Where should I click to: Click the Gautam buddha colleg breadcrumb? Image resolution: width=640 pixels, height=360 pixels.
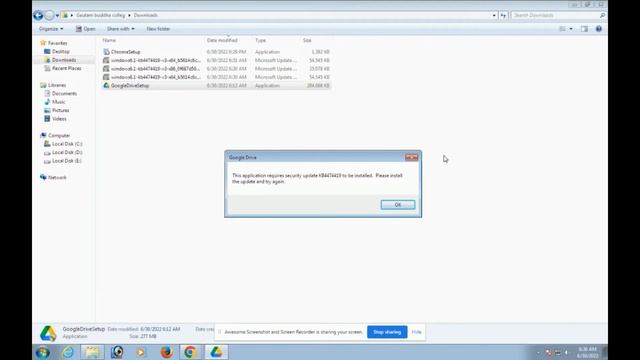click(x=100, y=15)
